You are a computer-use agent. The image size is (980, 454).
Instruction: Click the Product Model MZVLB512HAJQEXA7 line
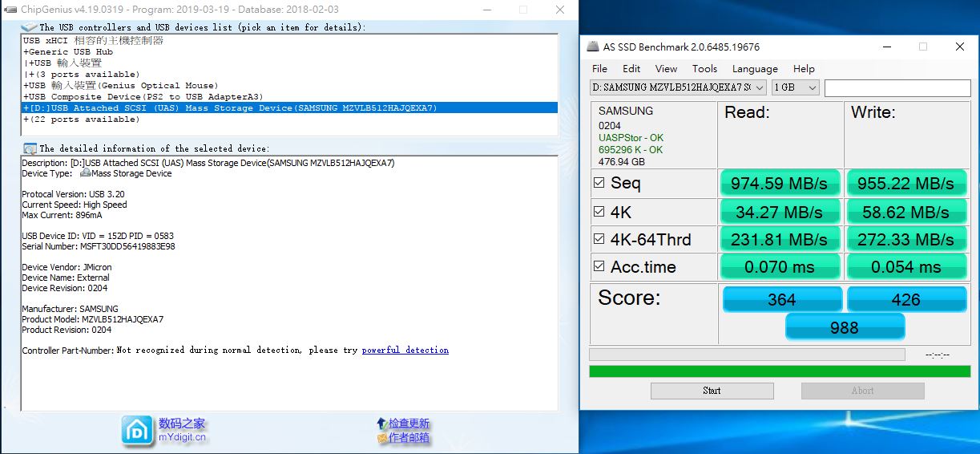[93, 319]
